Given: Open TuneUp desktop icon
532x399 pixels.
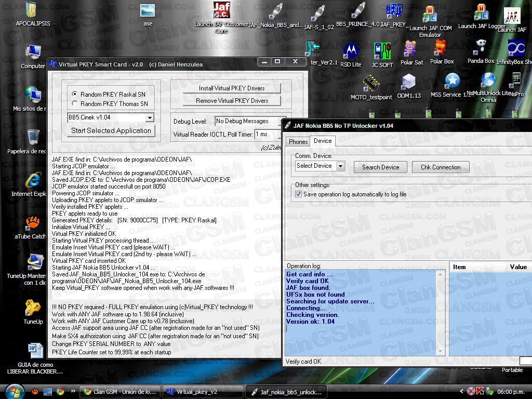Looking at the screenshot, I should (x=33, y=308).
